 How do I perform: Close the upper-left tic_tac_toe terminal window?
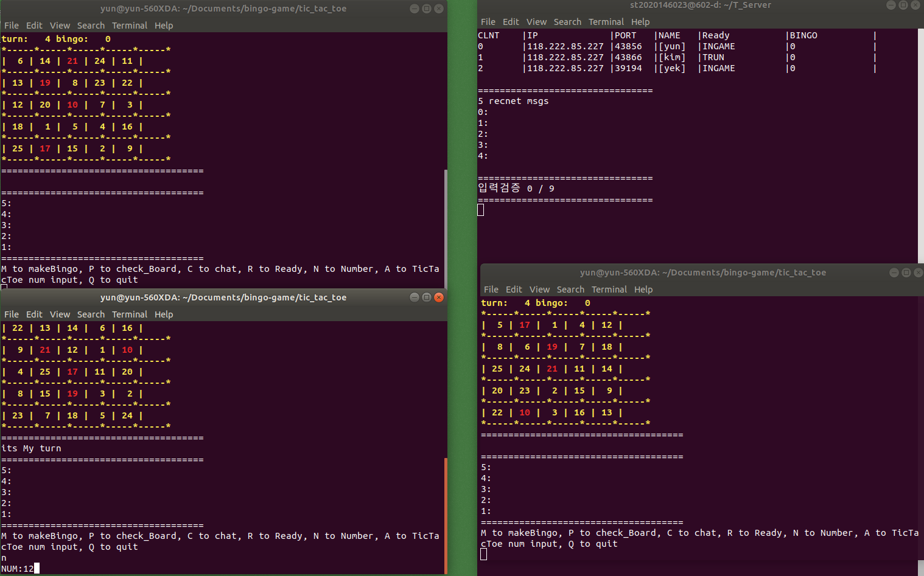coord(439,9)
